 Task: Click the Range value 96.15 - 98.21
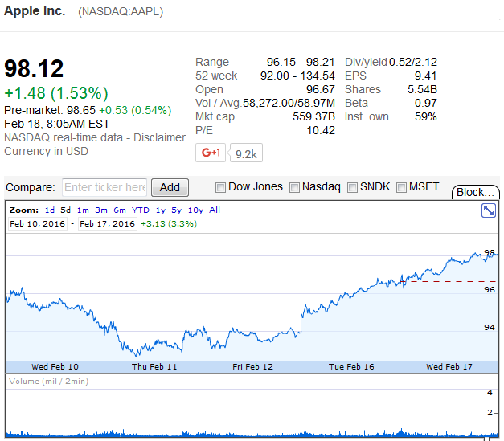coord(301,62)
